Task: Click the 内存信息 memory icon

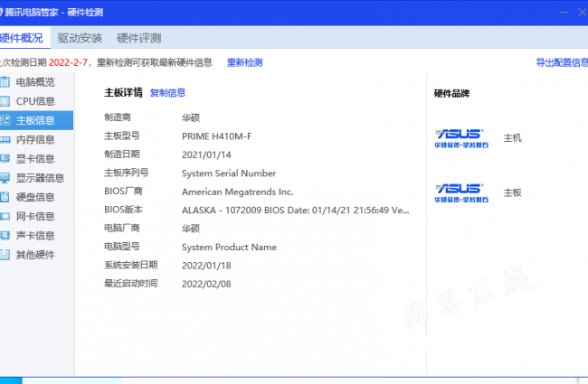Action: click(x=5, y=140)
